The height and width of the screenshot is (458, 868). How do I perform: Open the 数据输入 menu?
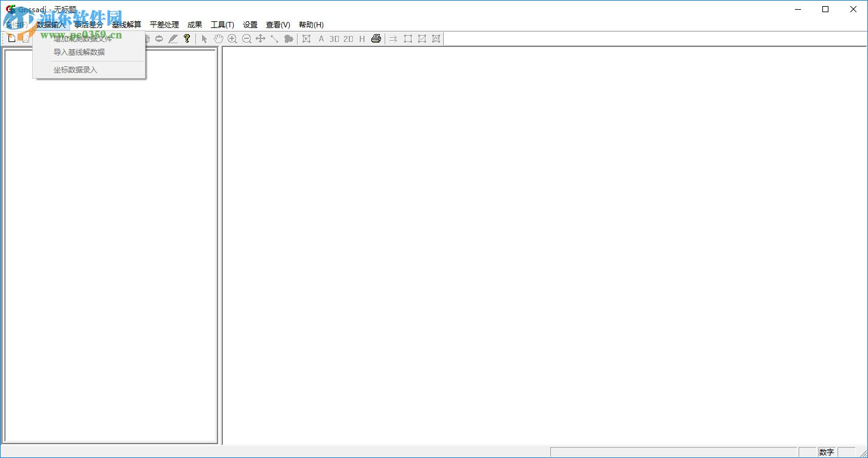51,25
